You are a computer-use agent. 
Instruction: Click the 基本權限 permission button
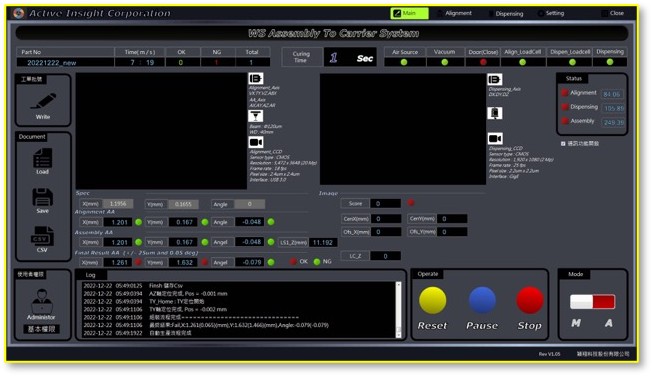pos(41,329)
